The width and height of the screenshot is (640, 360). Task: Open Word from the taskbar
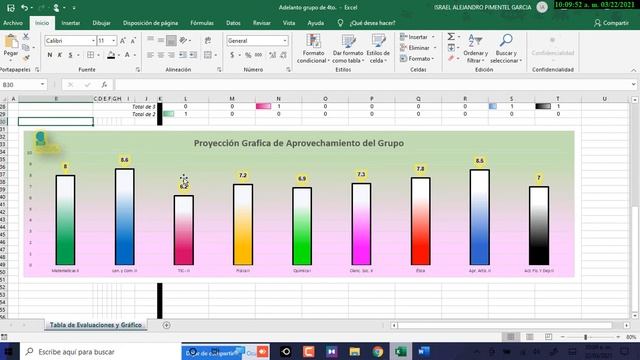point(424,351)
